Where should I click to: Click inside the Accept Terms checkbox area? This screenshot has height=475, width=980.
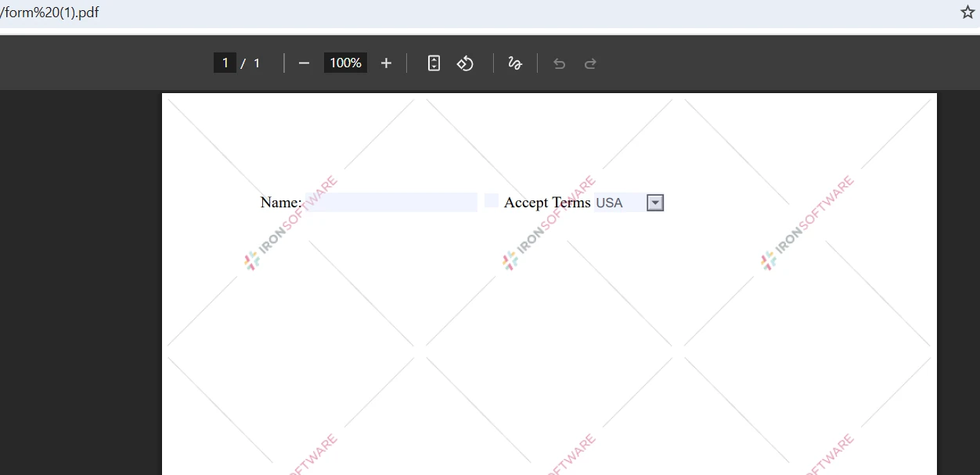491,200
